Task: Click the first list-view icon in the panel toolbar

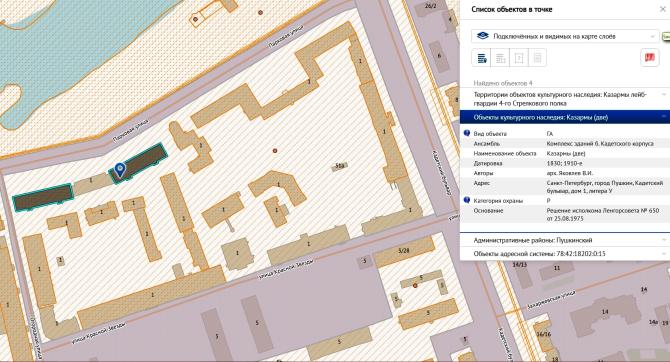Action: tap(482, 58)
